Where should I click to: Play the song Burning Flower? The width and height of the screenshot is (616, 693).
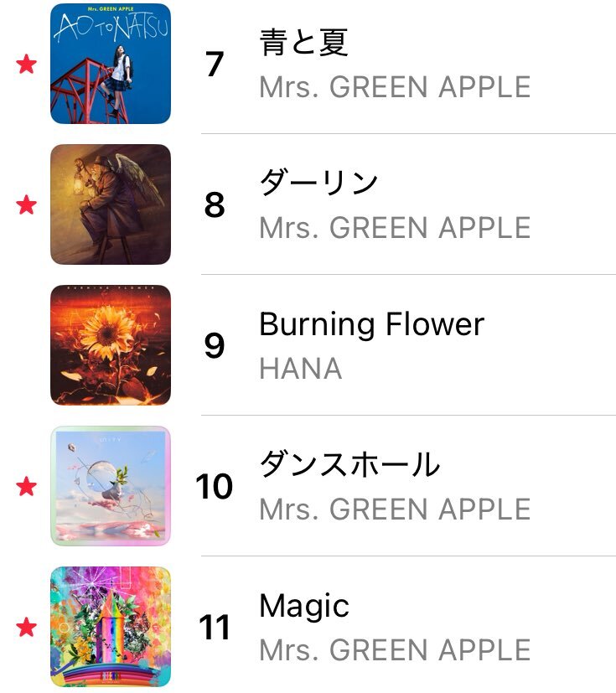coord(371,325)
